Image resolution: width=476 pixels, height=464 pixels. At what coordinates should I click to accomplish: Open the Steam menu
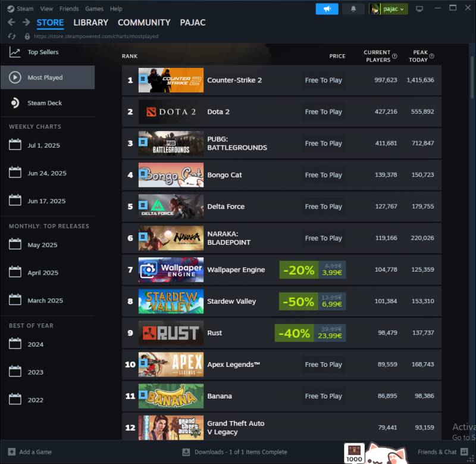25,9
